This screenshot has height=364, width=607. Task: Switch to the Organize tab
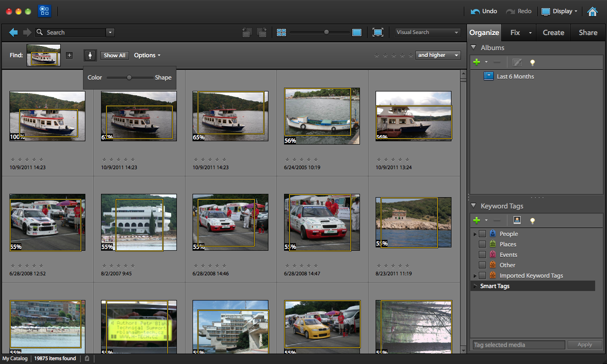(x=484, y=32)
